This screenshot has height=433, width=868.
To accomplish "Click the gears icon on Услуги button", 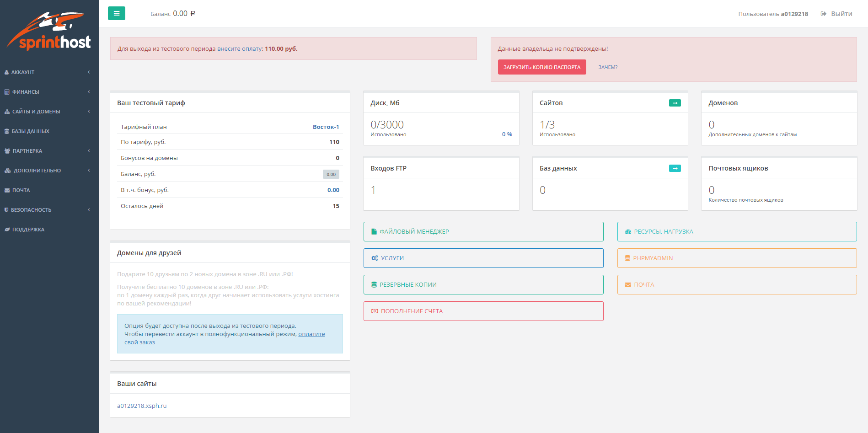I will (375, 258).
